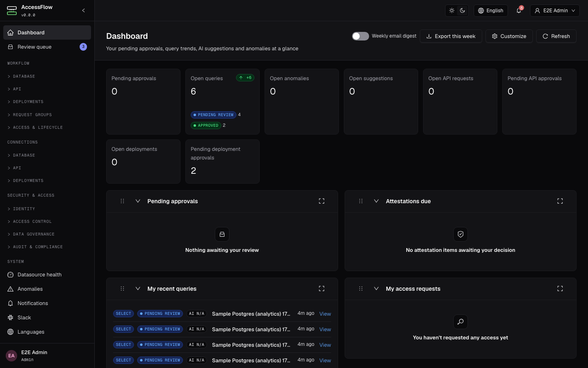The height and width of the screenshot is (368, 588).
Task: Expand Data Governance section
Action: [47, 234]
